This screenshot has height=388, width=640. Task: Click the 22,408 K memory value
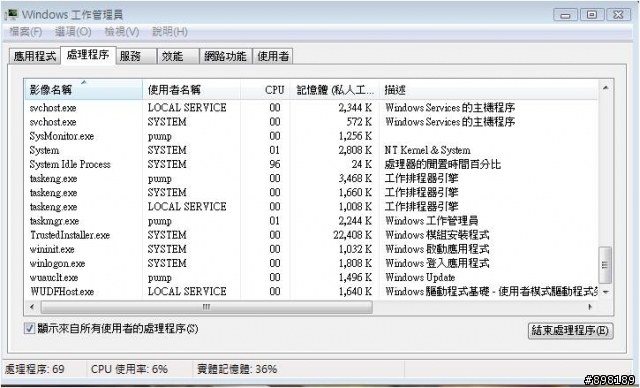[352, 235]
